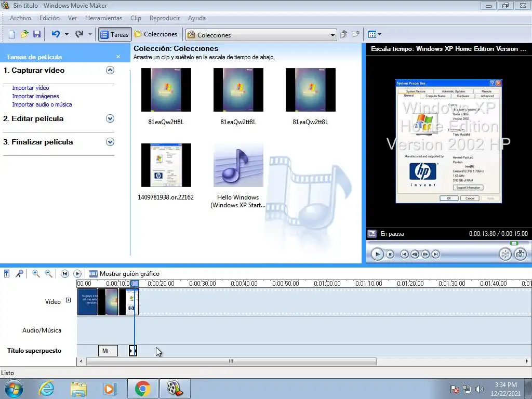Screen dimensions: 532x399
Task: Take a picture with camera icon
Action: click(x=521, y=254)
